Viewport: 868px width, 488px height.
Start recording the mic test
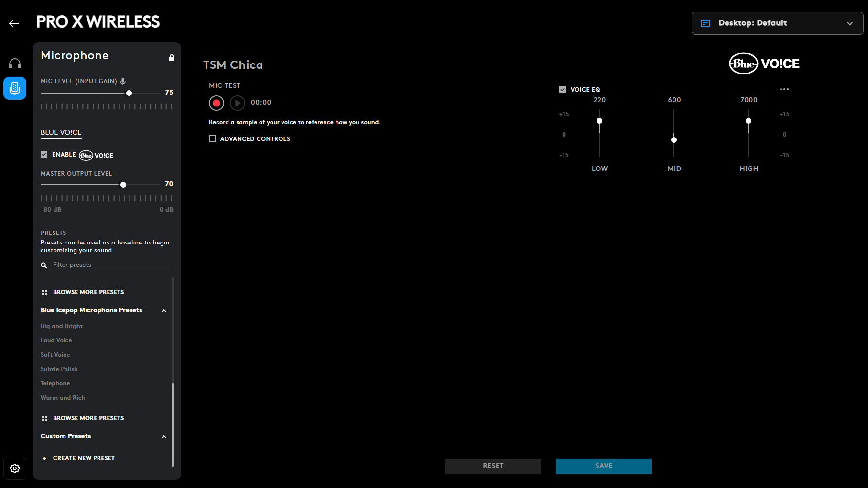(217, 103)
